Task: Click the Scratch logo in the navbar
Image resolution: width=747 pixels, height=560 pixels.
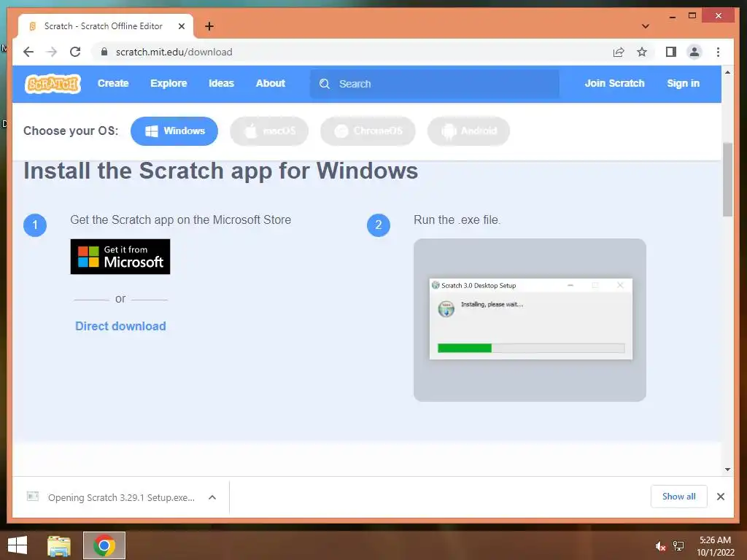Action: point(53,84)
